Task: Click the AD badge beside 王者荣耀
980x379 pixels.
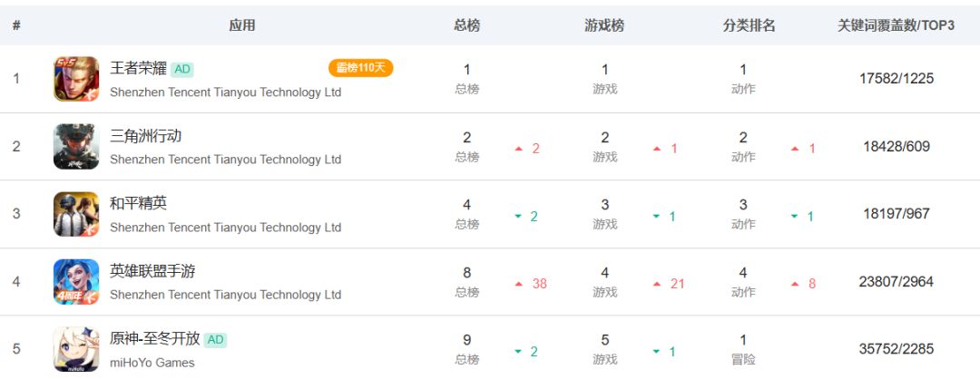Action: 181,69
